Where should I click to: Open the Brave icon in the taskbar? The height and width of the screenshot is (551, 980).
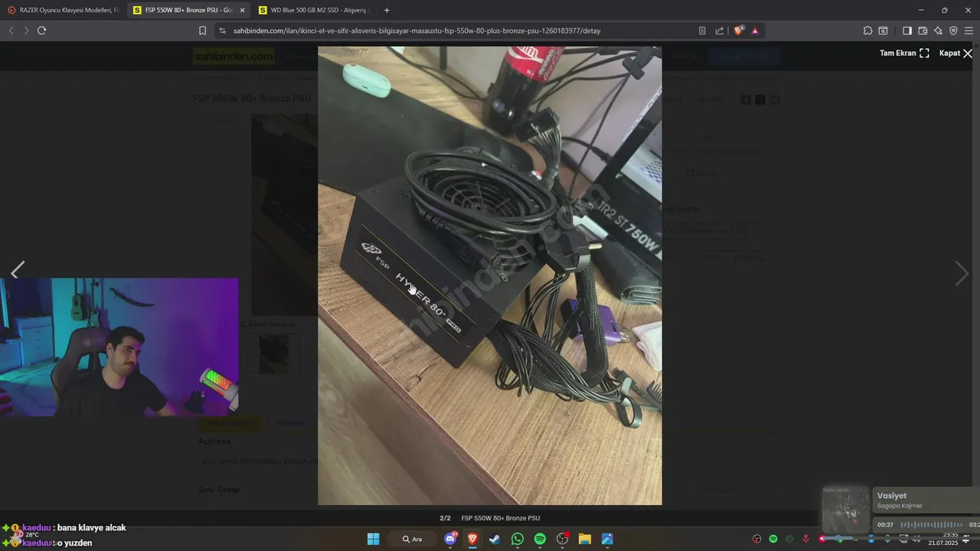[x=472, y=539]
